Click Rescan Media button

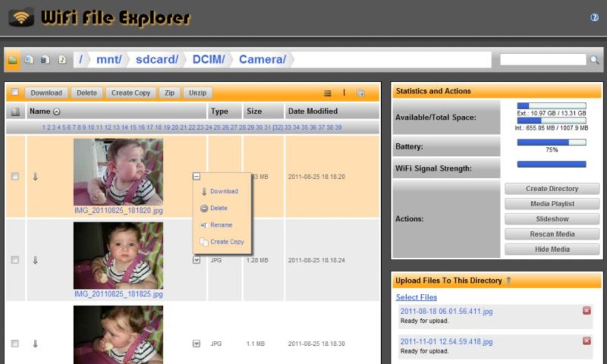click(x=552, y=234)
